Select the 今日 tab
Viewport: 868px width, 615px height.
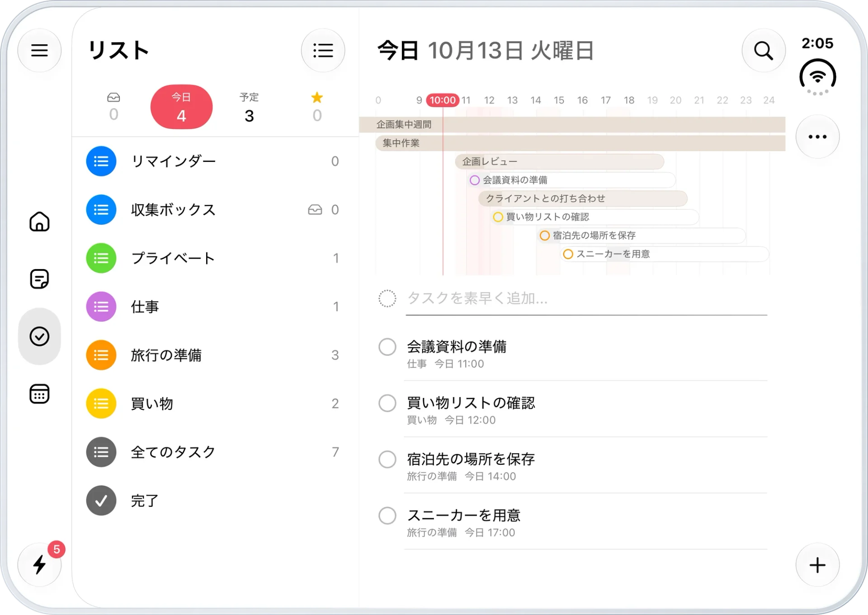click(181, 107)
